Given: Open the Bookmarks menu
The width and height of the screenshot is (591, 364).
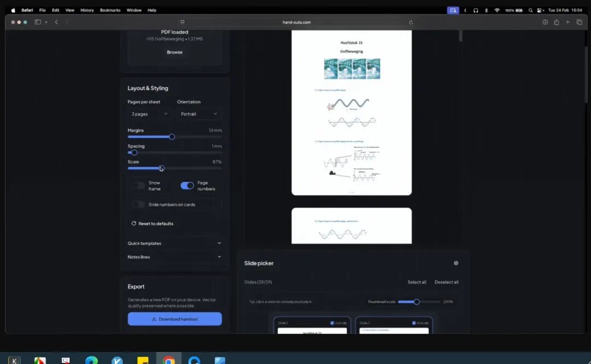Looking at the screenshot, I should click(x=110, y=10).
